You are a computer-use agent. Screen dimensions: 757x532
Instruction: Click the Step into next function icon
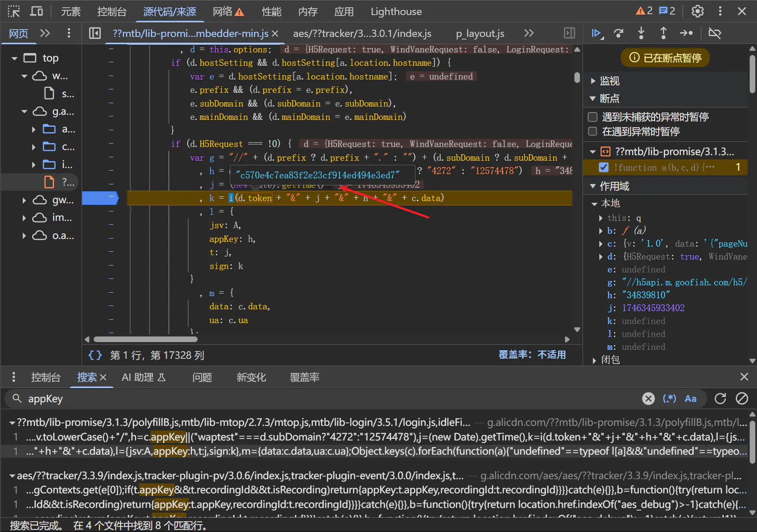(x=641, y=33)
